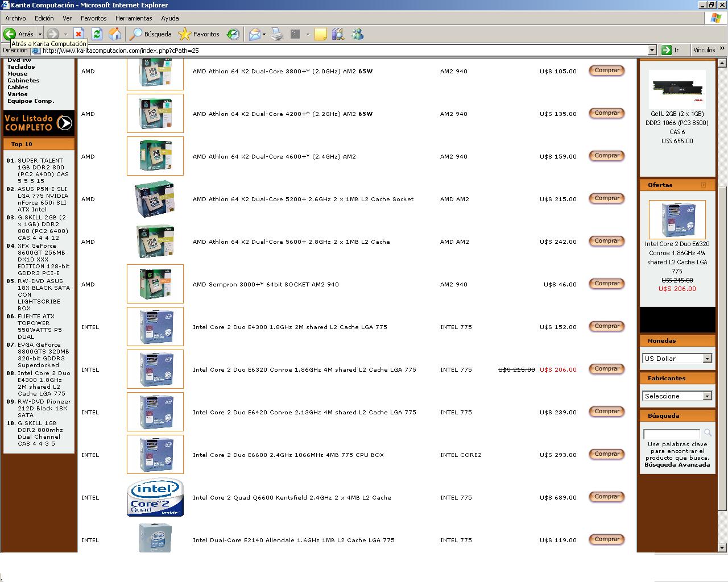Click the Búsqueda keyword input field
Viewport: 728px width, 582px height.
tap(672, 434)
